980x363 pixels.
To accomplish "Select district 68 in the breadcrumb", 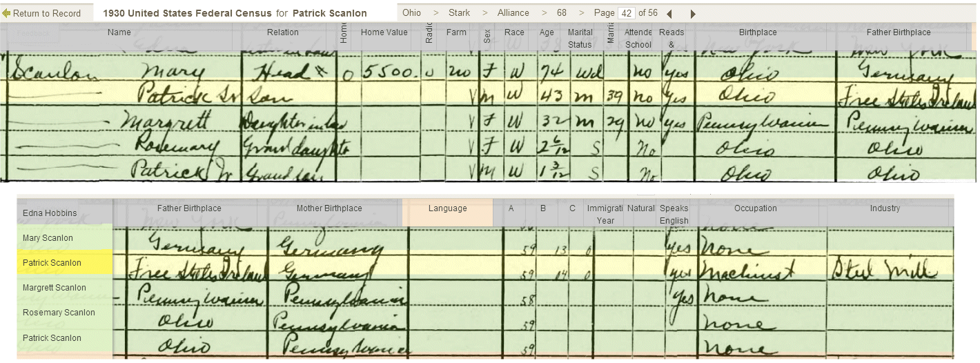I will 561,13.
